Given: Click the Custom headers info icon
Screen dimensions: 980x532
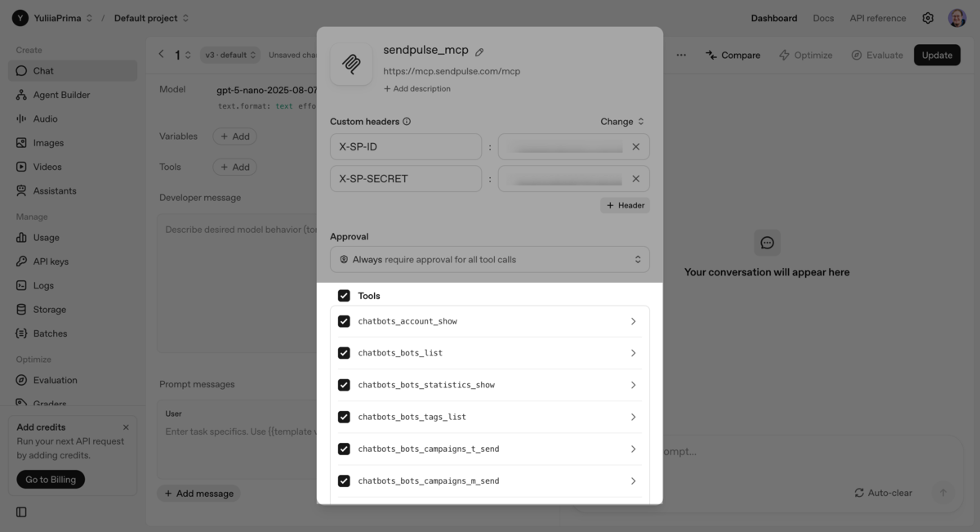Looking at the screenshot, I should 407,122.
